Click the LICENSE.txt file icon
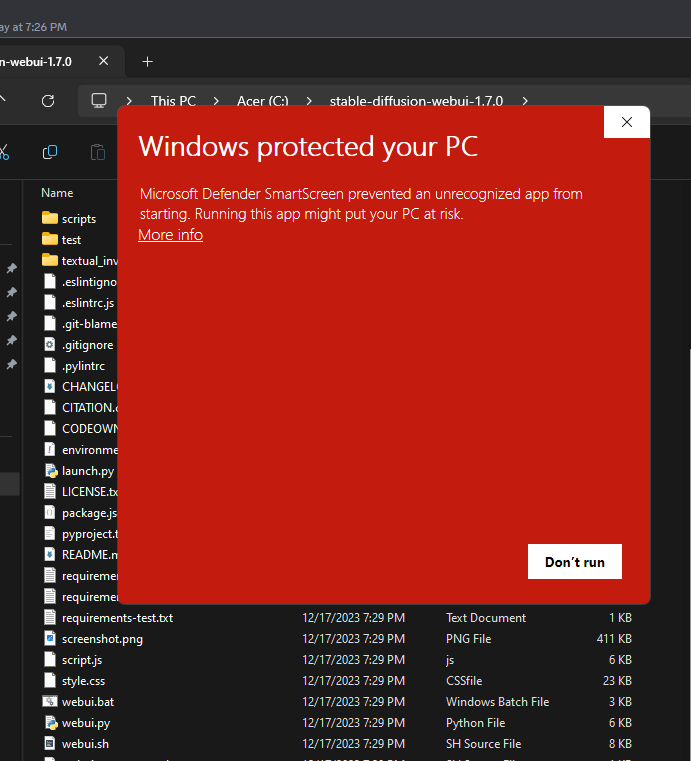The width and height of the screenshot is (691, 761). [50, 491]
